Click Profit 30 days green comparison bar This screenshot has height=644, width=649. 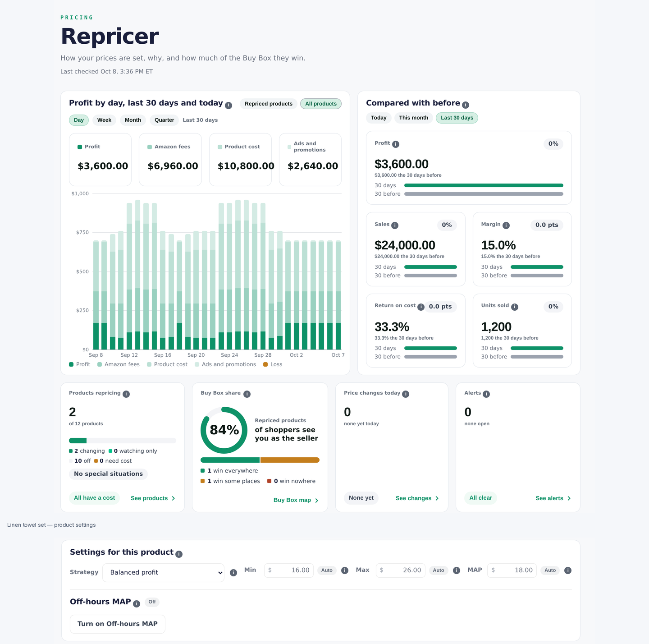click(484, 185)
